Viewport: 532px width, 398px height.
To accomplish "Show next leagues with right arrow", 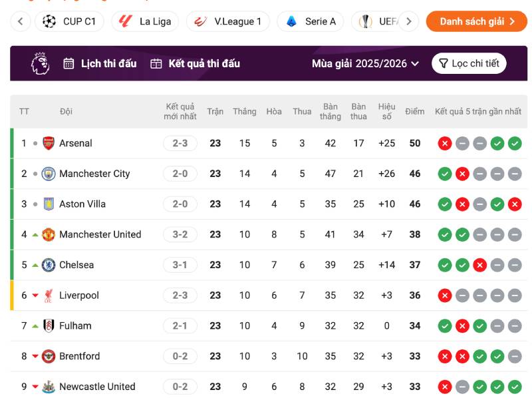I will [409, 21].
